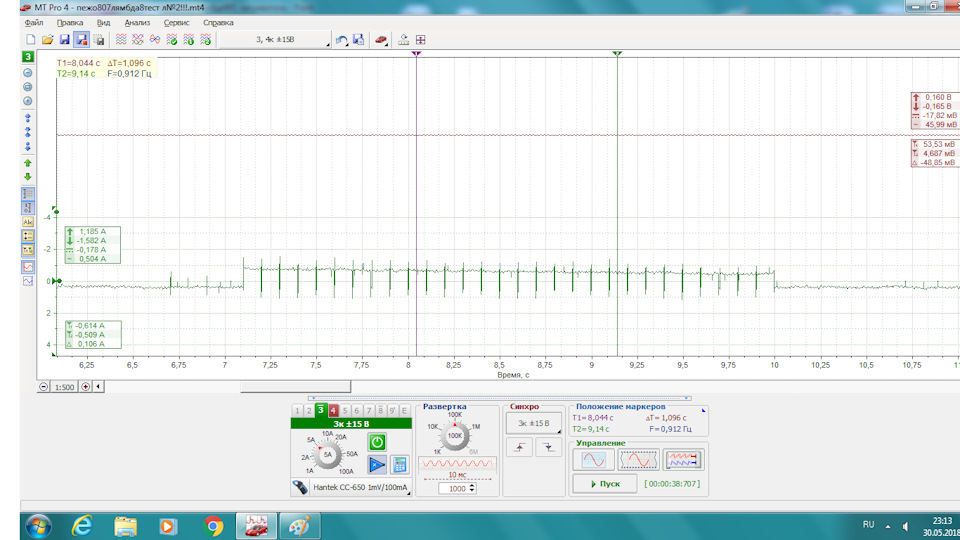Open the Анализ menu
The image size is (960, 540).
click(137, 21)
